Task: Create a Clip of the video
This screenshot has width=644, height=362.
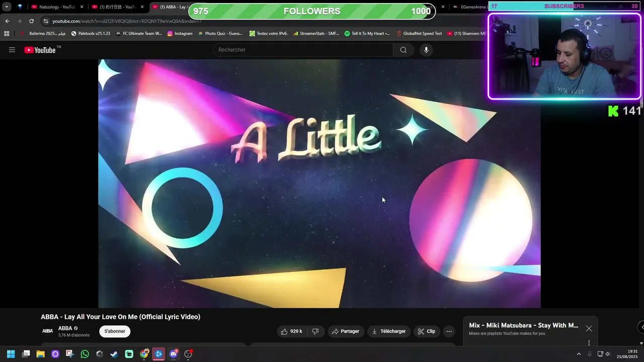Action: [426, 331]
